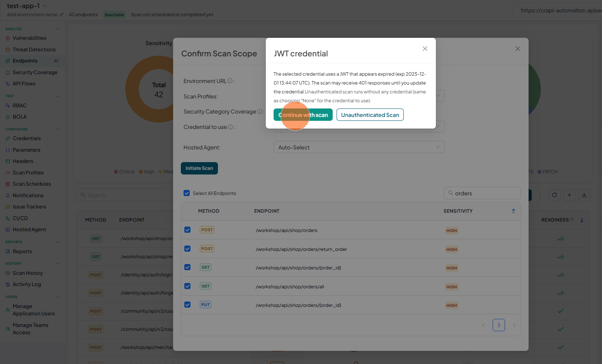Open RBAC test page

20,105
